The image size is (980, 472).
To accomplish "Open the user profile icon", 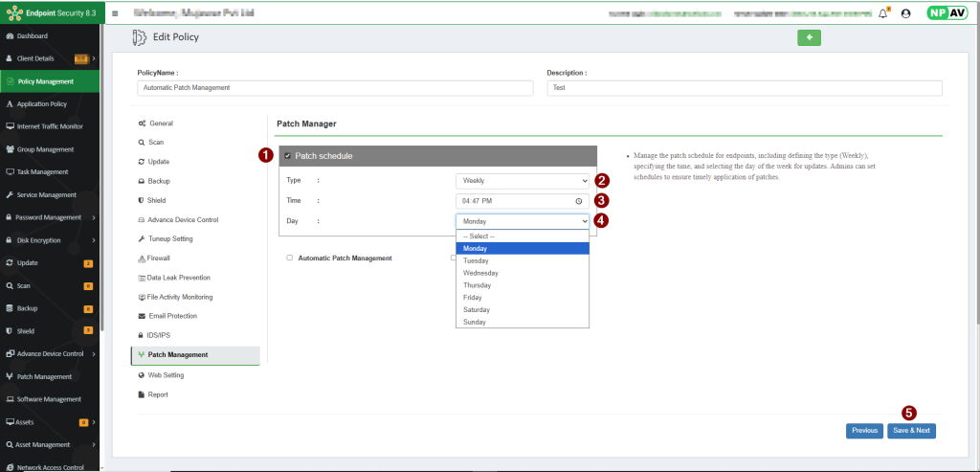I will point(905,13).
